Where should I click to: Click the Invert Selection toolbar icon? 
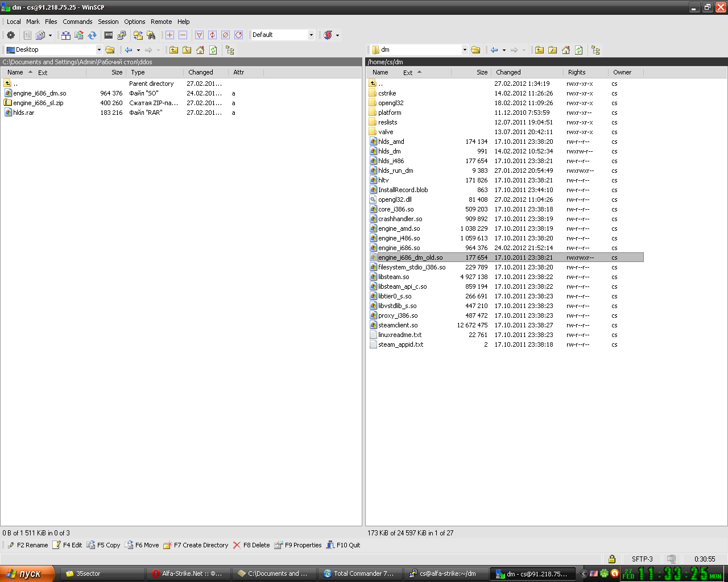tap(212, 35)
